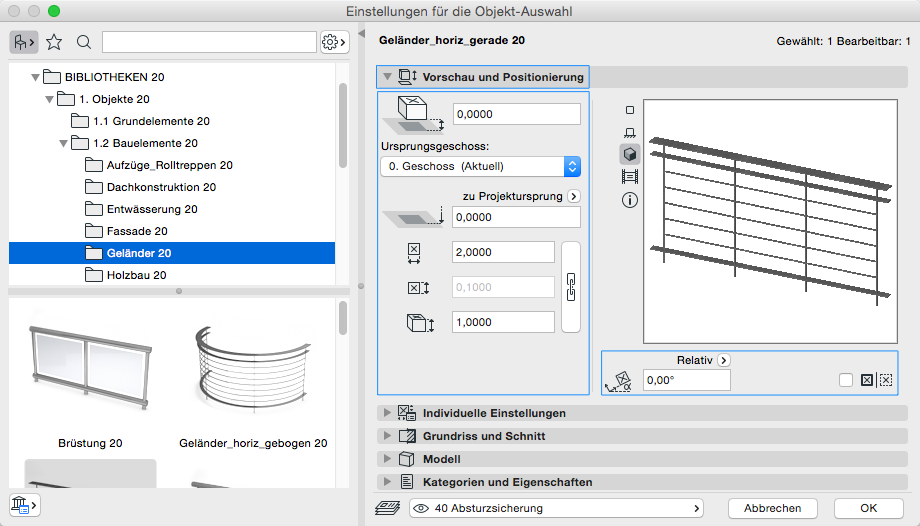Select the Fassade 20 folder
The height and width of the screenshot is (526, 920).
pyautogui.click(x=137, y=231)
